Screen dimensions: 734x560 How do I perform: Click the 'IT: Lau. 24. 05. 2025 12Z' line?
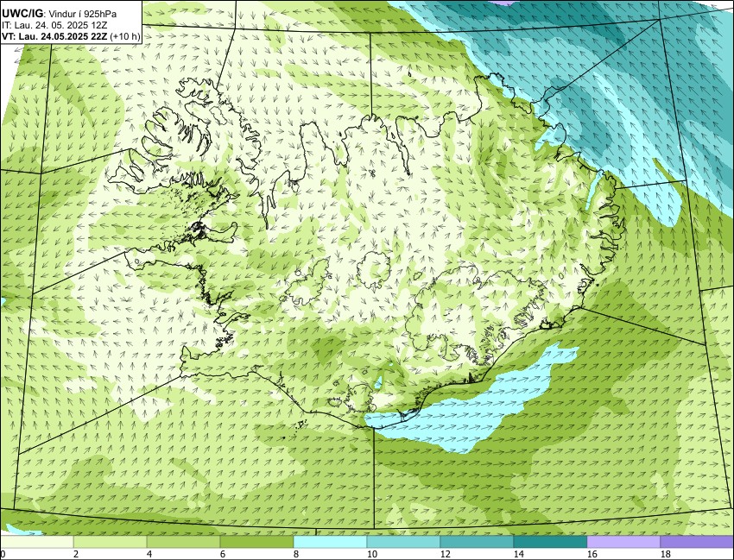54,25
